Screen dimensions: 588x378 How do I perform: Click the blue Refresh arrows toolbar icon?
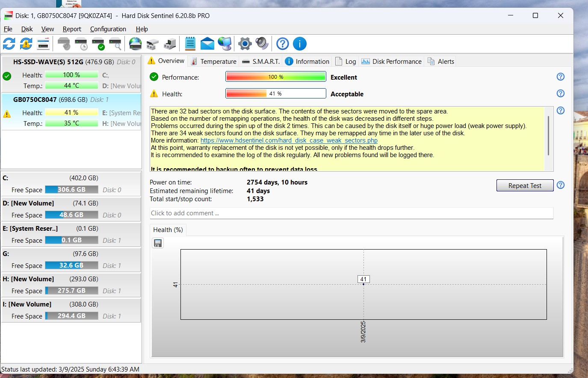coord(9,44)
